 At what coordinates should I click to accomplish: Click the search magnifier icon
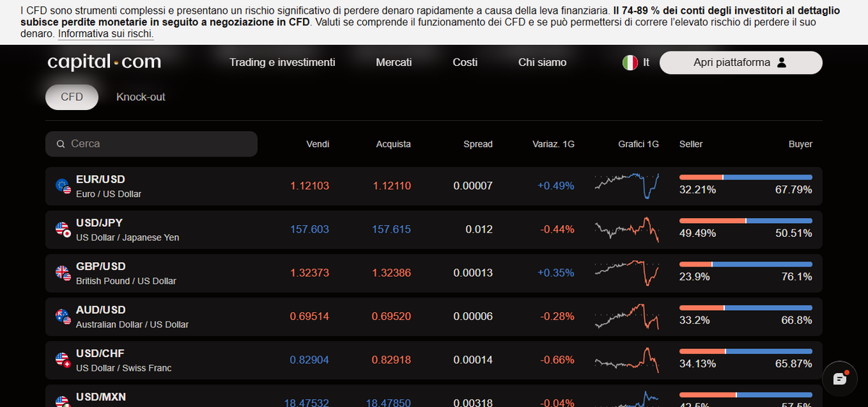coord(61,144)
